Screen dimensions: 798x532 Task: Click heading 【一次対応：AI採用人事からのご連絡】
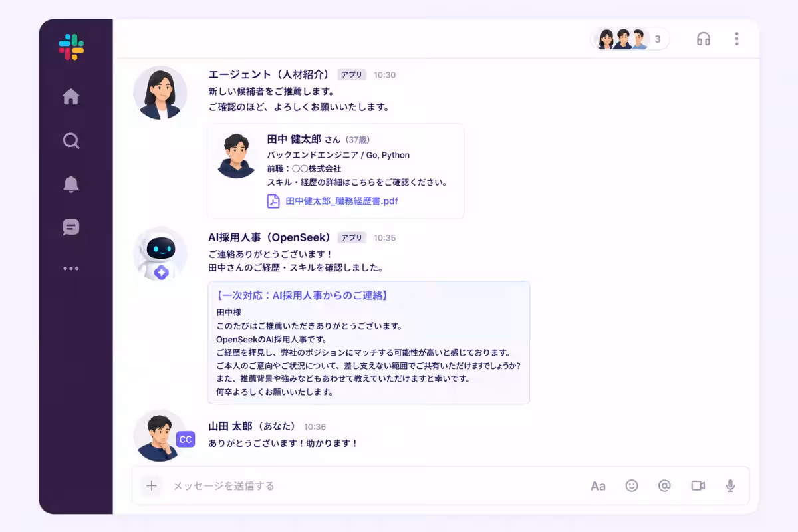pos(303,295)
